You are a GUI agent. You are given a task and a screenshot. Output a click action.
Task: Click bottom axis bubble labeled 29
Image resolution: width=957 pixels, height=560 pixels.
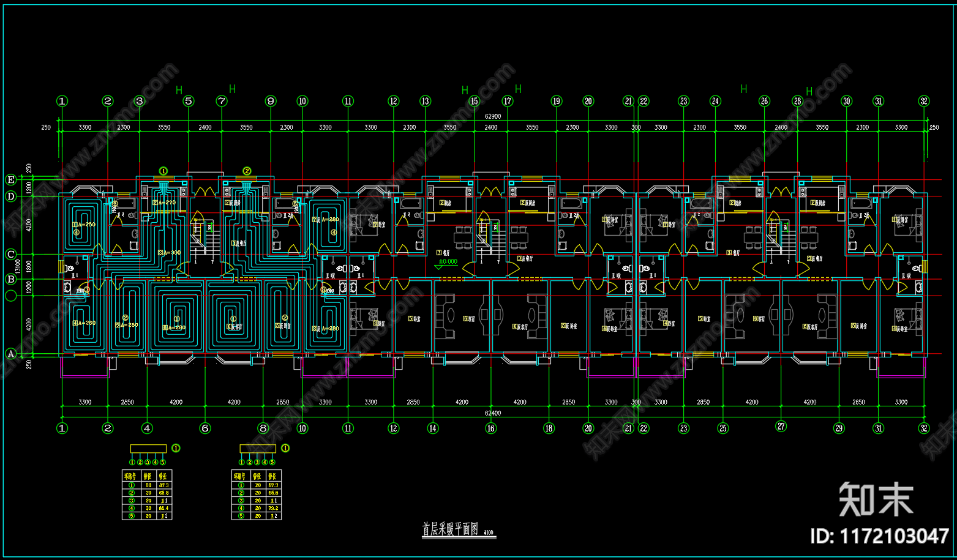click(x=839, y=428)
